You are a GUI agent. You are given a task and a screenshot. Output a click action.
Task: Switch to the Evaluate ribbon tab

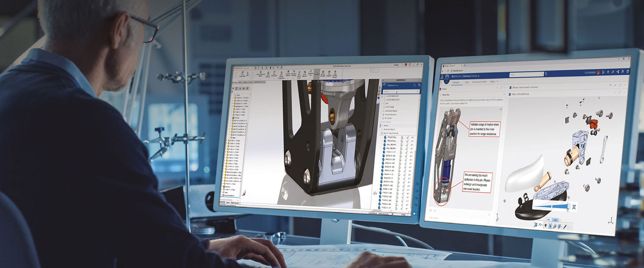251,82
